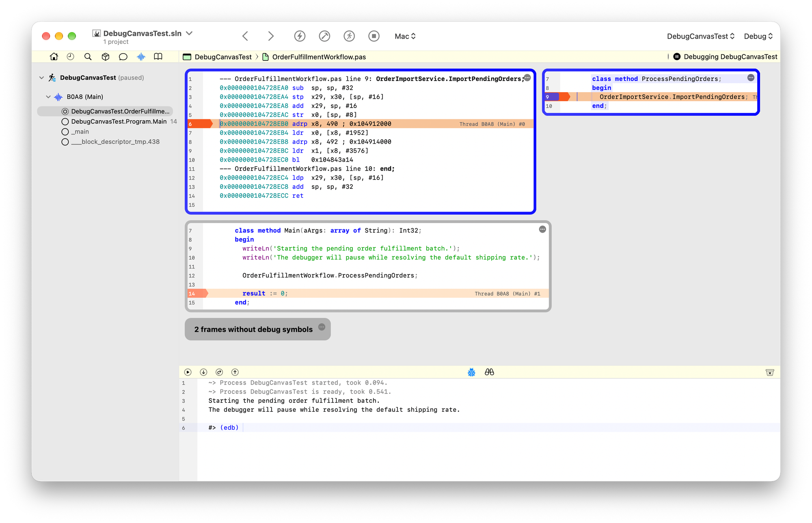The height and width of the screenshot is (523, 812).
Task: Open the book documentation icon
Action: pyautogui.click(x=158, y=57)
